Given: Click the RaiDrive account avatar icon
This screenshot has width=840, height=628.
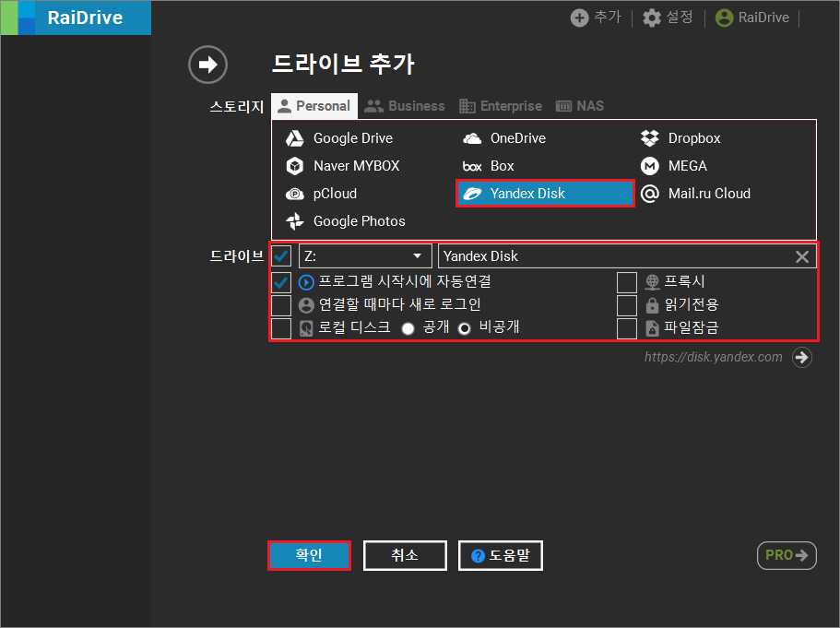Looking at the screenshot, I should [x=725, y=18].
